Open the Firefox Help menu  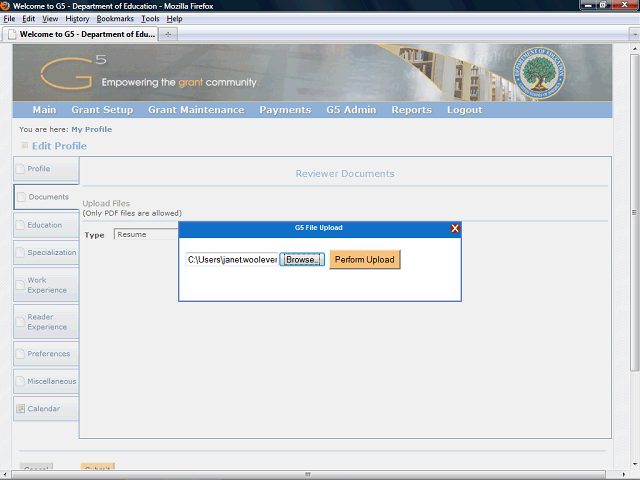174,19
